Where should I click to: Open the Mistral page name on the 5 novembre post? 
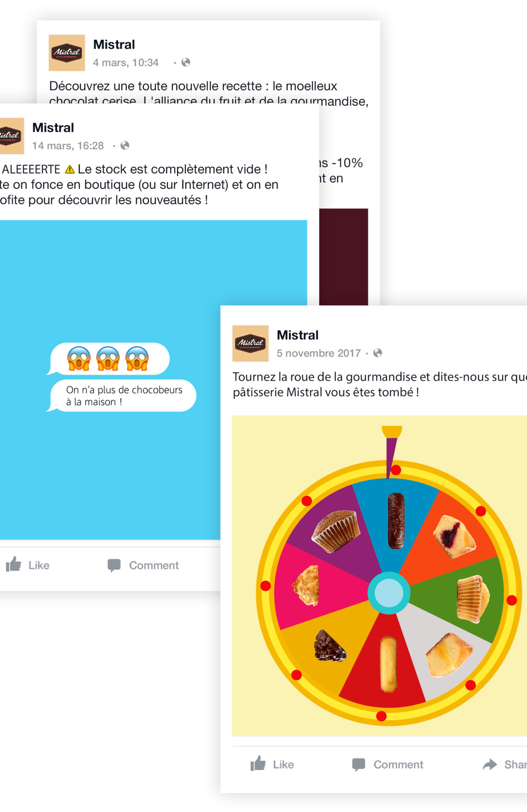[298, 335]
